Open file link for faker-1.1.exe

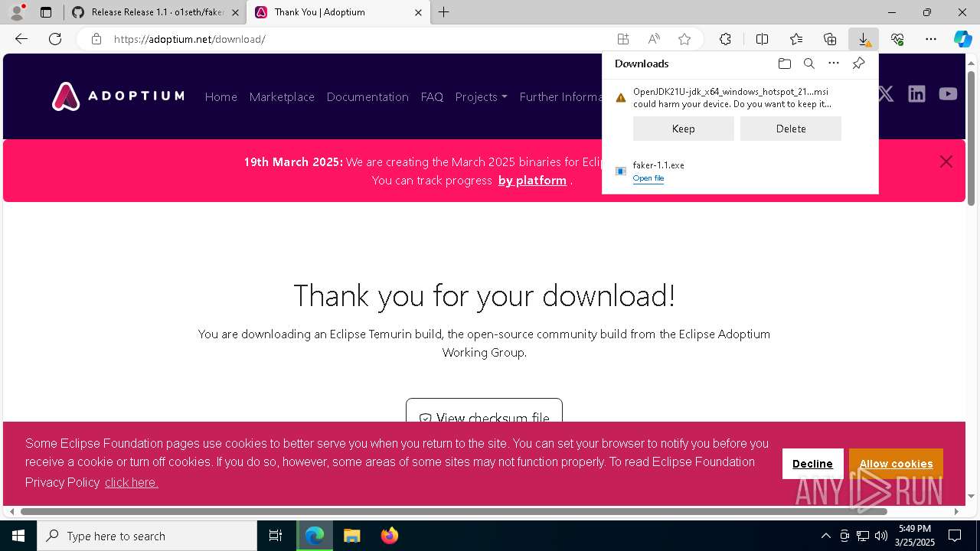(648, 178)
